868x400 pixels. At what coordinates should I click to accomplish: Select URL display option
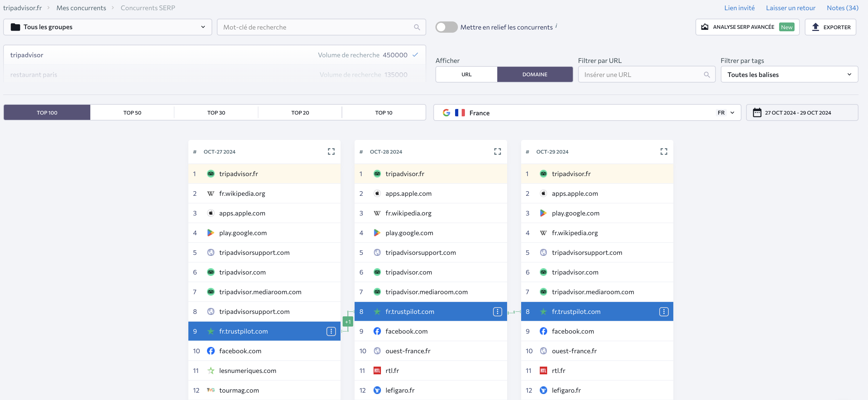(x=467, y=74)
